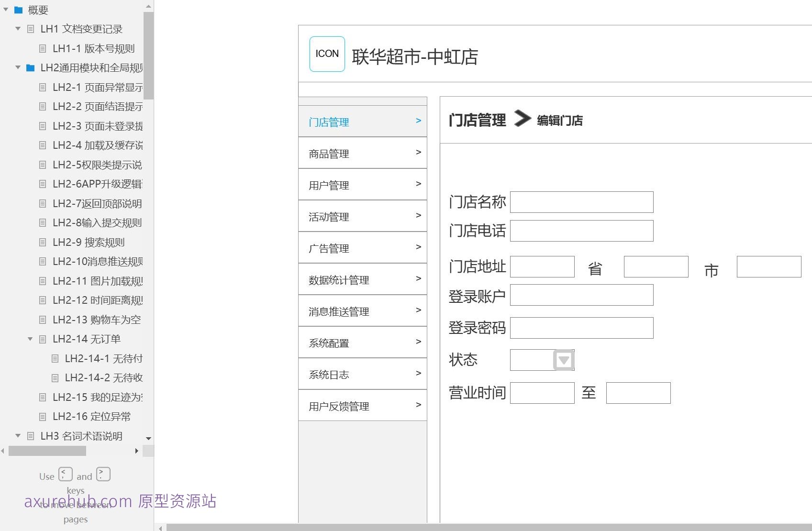812x531 pixels.
Task: Click the 门店管理 breadcrumb heading
Action: [x=477, y=120]
